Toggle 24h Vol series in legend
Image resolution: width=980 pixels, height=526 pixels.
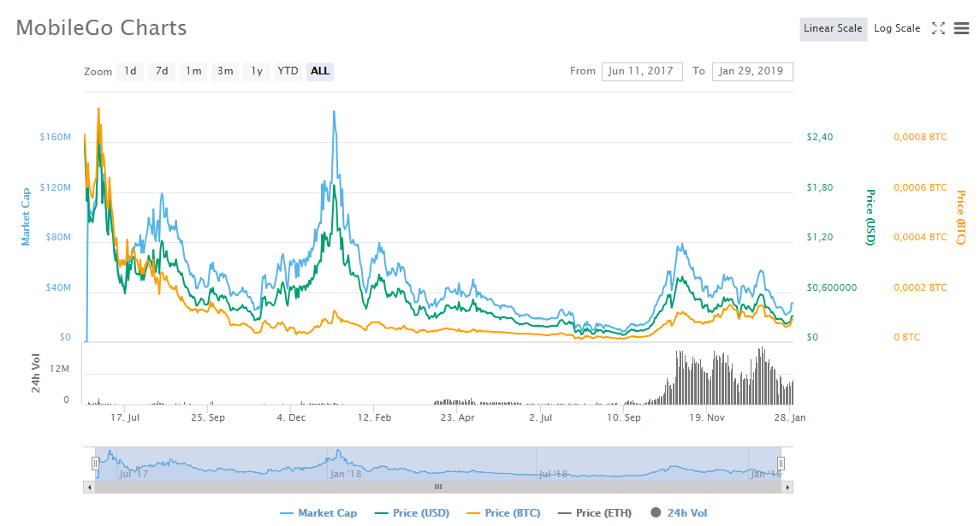click(679, 513)
